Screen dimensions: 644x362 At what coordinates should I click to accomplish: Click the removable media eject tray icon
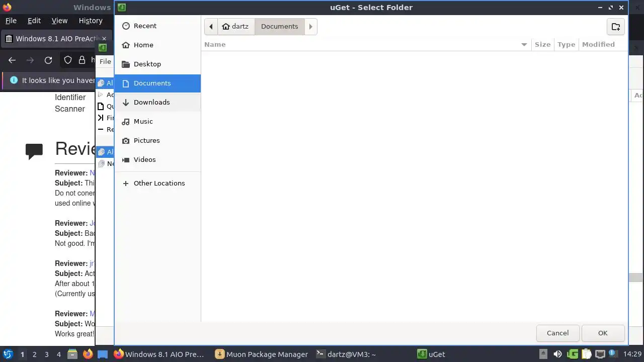(x=543, y=354)
